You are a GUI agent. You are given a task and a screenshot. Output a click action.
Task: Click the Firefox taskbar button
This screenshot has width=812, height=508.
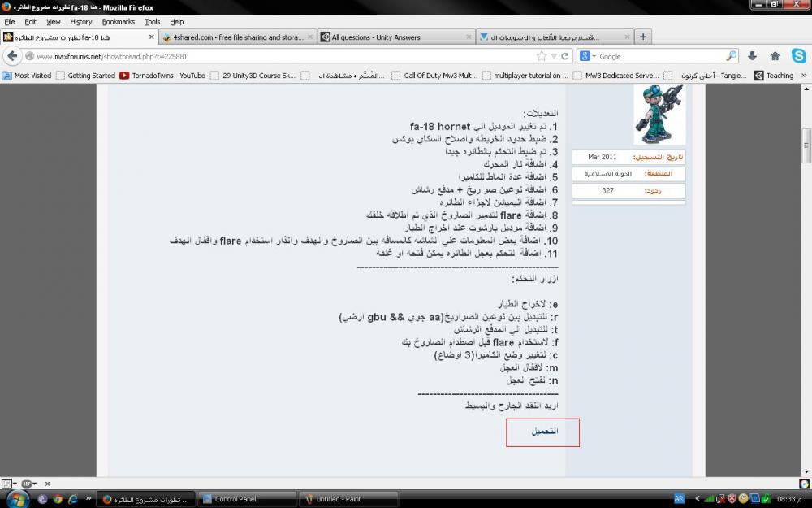pos(145,499)
